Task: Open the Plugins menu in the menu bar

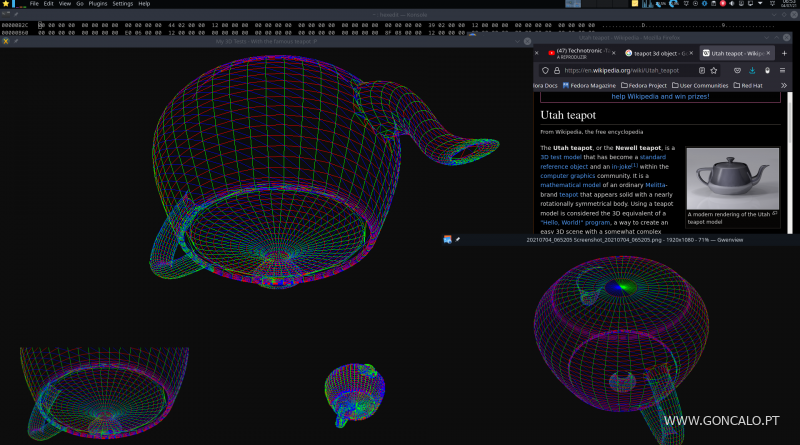Action: pyautogui.click(x=97, y=4)
